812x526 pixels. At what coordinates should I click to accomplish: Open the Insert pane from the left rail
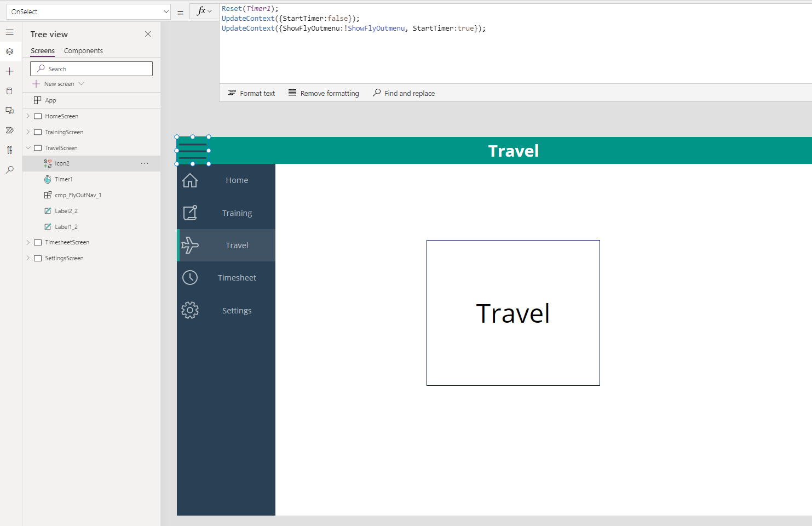(x=10, y=71)
